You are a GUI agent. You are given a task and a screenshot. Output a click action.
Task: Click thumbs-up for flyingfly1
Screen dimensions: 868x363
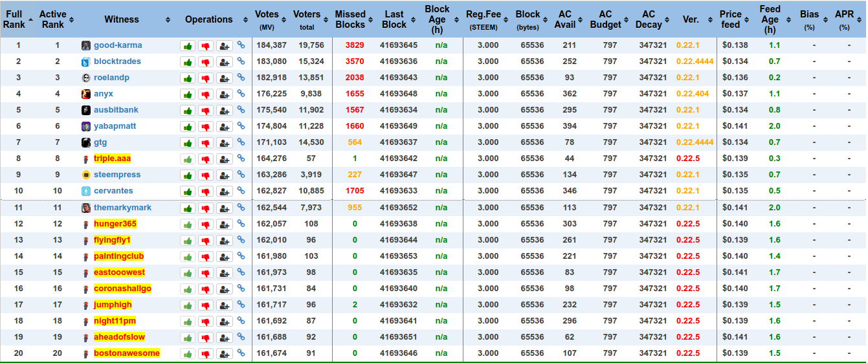[x=188, y=241]
